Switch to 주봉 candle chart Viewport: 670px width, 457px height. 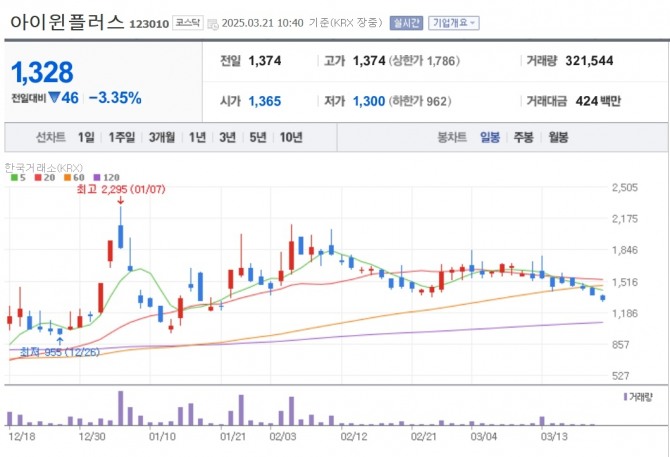point(523,138)
